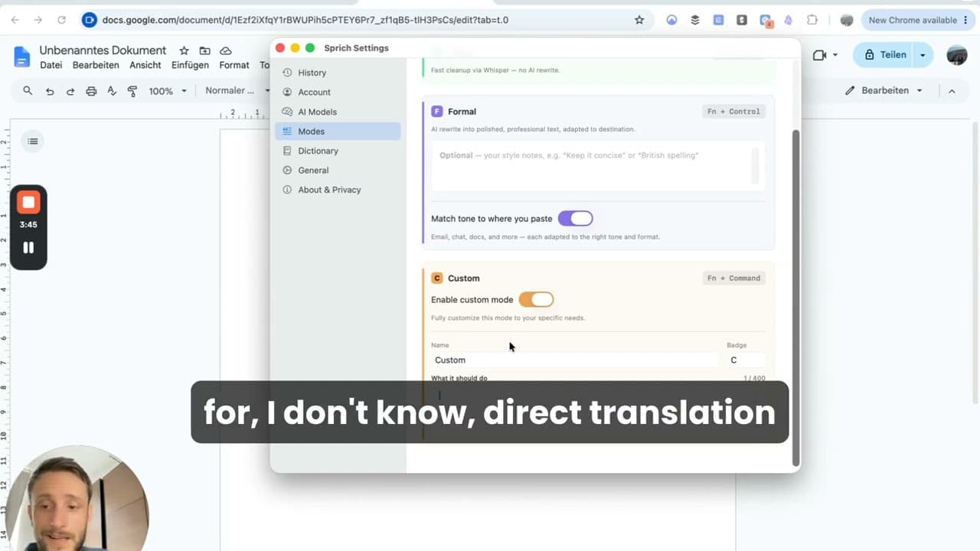Open the Normaler text style dropdown
This screenshot has height=551, width=980.
(237, 91)
